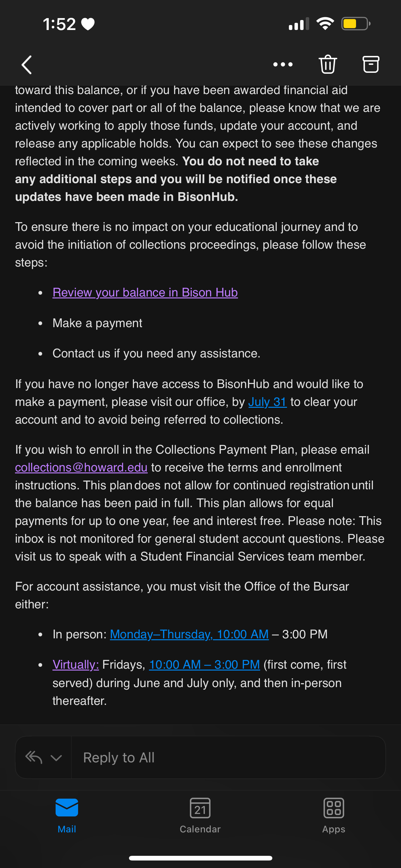Viewport: 401px width, 868px height.
Task: Tap the Reply to All text field
Action: coord(228,757)
